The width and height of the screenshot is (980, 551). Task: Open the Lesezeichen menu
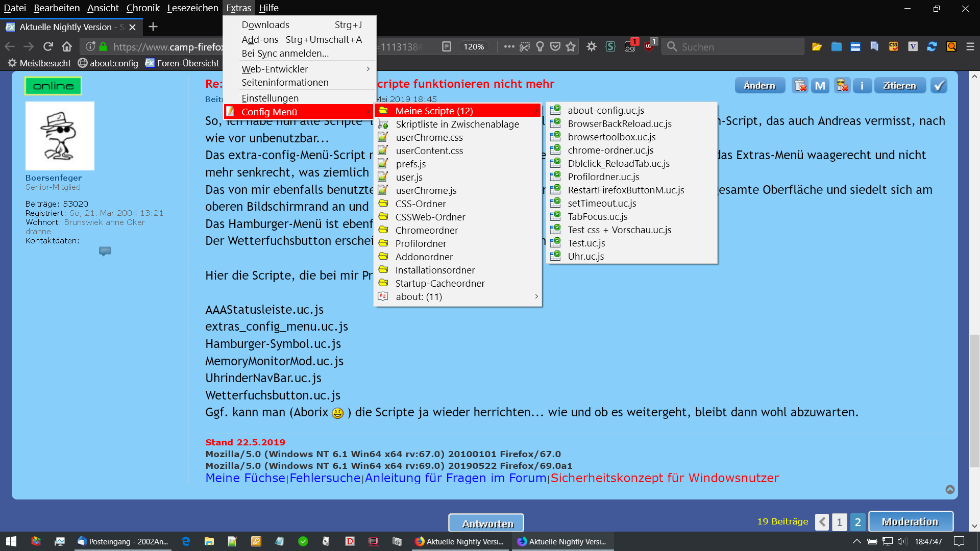[192, 8]
